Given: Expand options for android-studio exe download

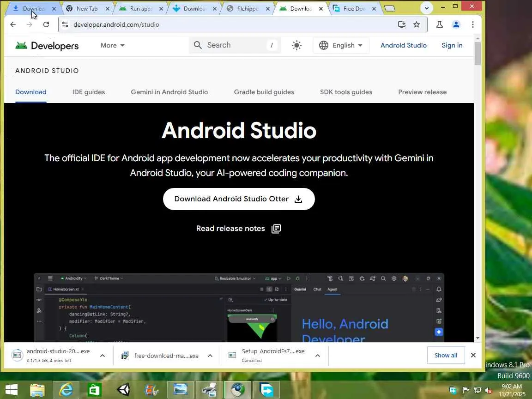Looking at the screenshot, I should coord(103,356).
